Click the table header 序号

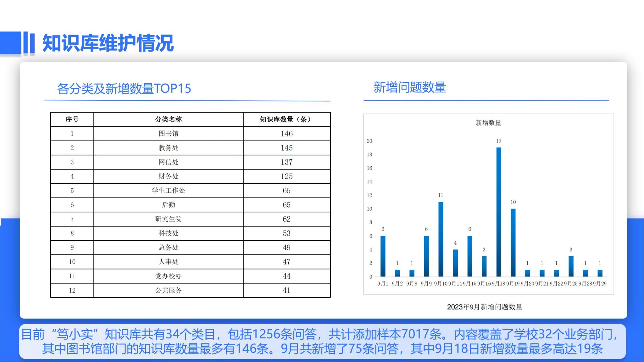[x=72, y=120]
